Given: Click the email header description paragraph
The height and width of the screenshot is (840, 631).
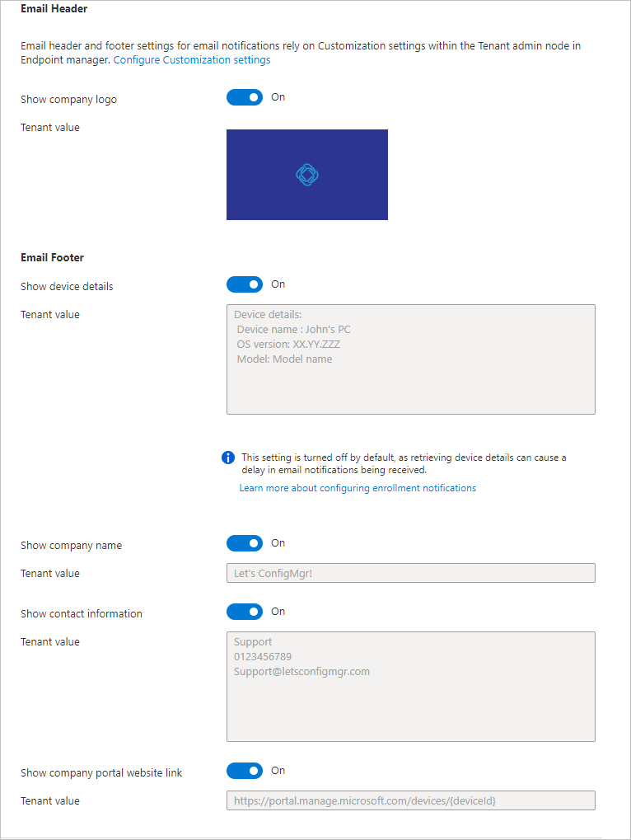Looking at the screenshot, I should [301, 53].
